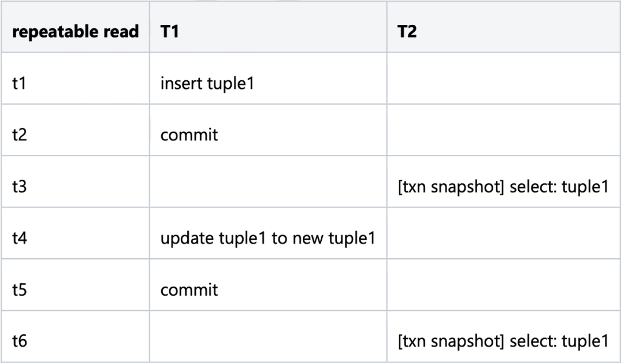Image resolution: width=624 pixels, height=364 pixels.
Task: Click the empty T1 cell in row t3
Action: coord(268,187)
